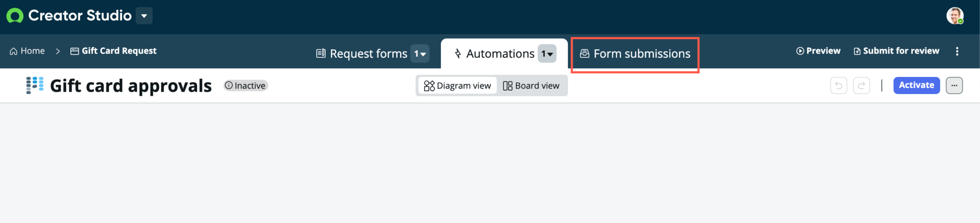Open the Creator Studio dropdown arrow
This screenshot has height=223, width=980.
click(144, 16)
